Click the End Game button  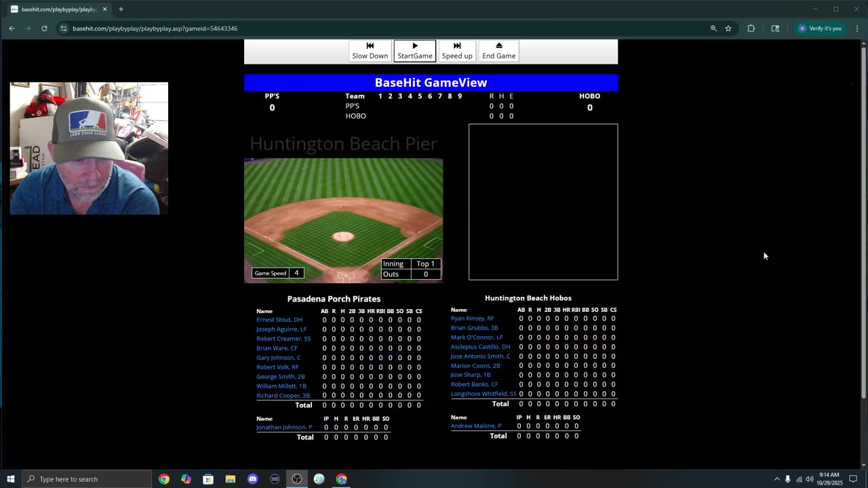coord(499,51)
